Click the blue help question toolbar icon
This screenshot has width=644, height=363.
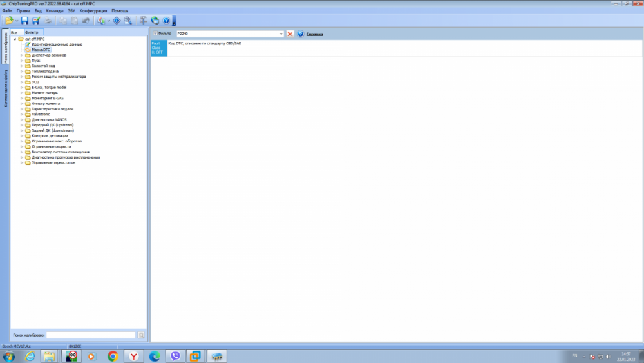166,21
